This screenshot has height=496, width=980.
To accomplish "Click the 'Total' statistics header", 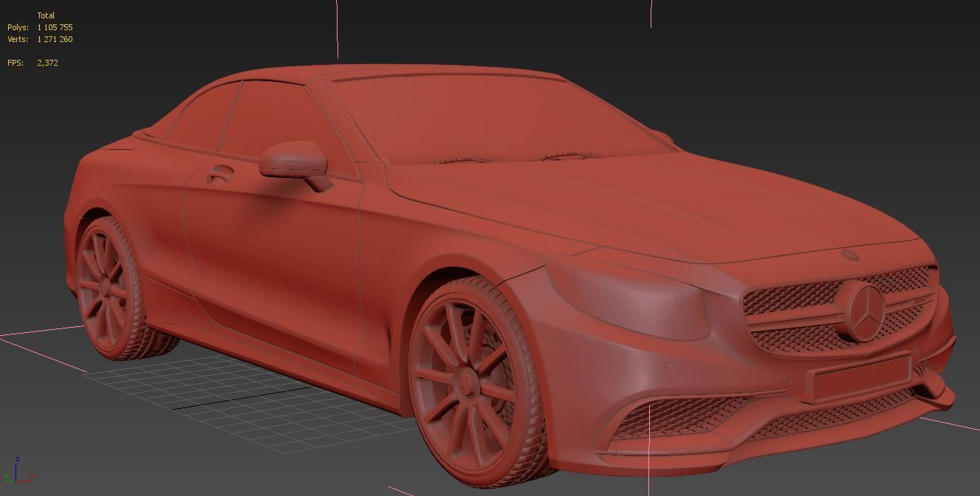I will tap(46, 15).
